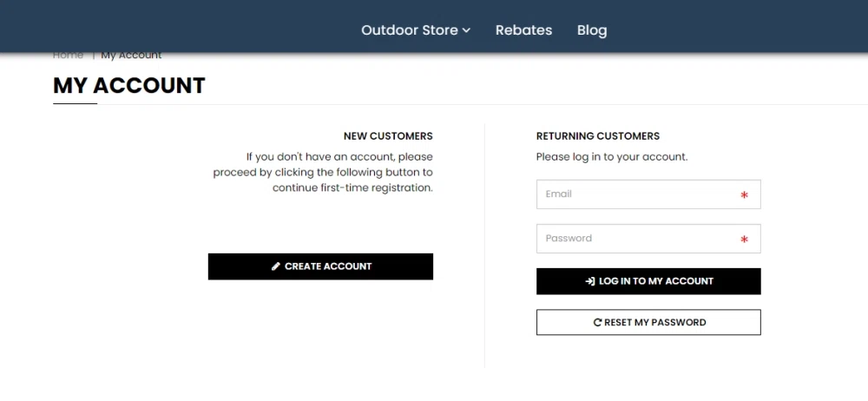The image size is (868, 401).
Task: Open the Outdoor Store menu
Action: [415, 30]
